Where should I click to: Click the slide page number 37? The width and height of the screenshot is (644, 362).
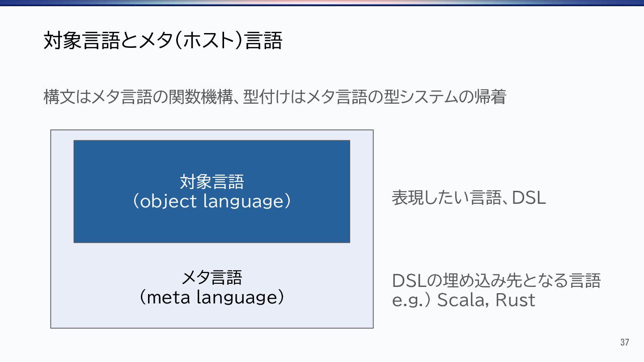[624, 343]
